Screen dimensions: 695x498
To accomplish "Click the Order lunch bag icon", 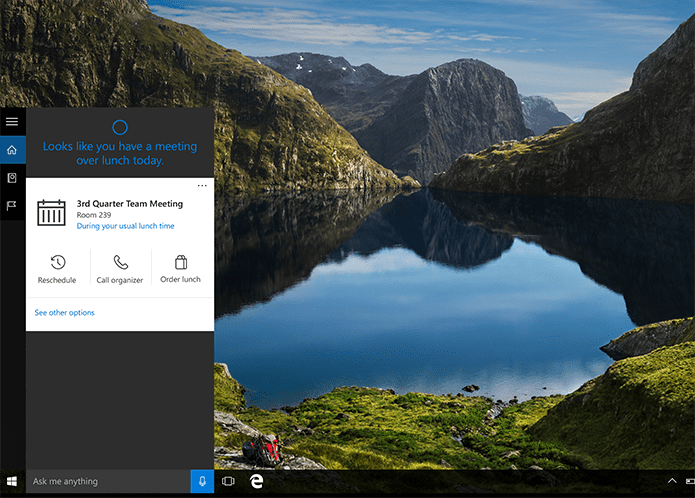I will [181, 262].
